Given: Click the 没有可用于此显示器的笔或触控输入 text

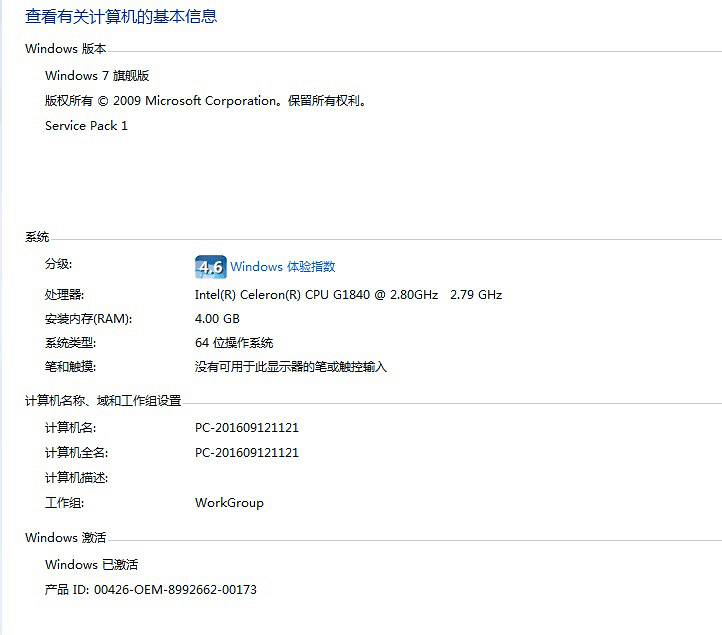Looking at the screenshot, I should tap(290, 367).
